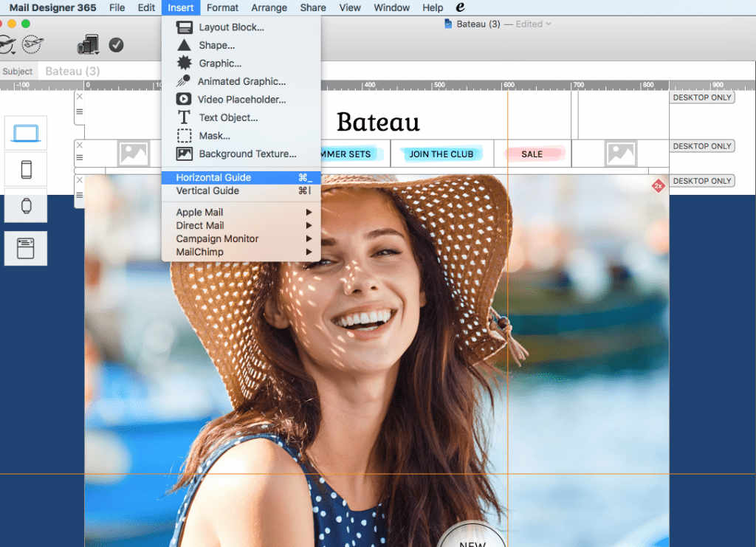Image resolution: width=756 pixels, height=547 pixels.
Task: Open the plain text view icon
Action: coord(26,249)
